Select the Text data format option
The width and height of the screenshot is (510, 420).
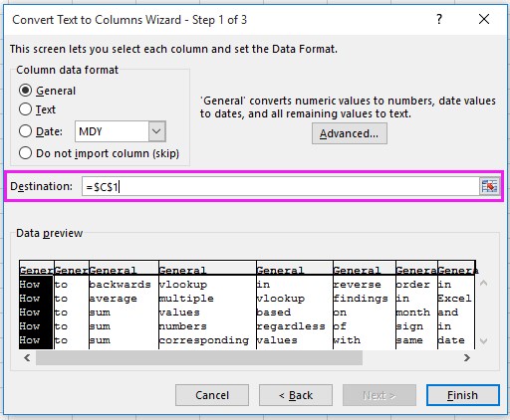point(25,109)
